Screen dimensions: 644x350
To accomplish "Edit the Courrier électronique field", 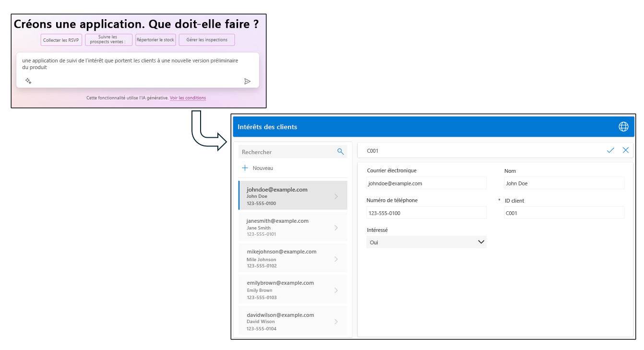I will click(427, 183).
